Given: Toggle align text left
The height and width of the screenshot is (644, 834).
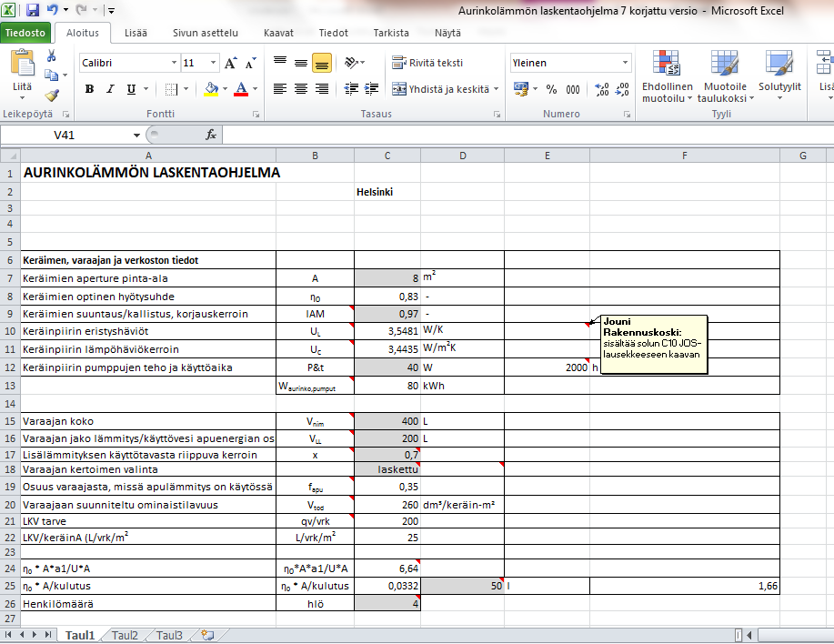Looking at the screenshot, I should click(280, 89).
